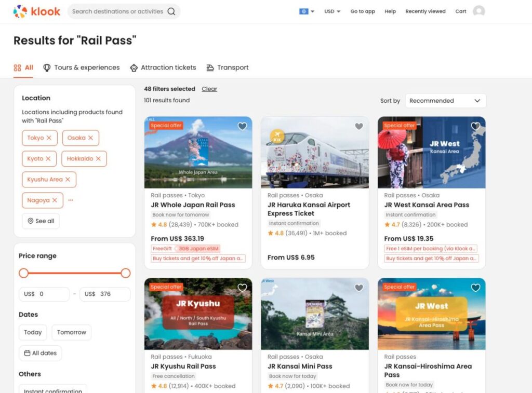532x393 pixels.
Task: Click the minimum price input field
Action: [x=44, y=294]
